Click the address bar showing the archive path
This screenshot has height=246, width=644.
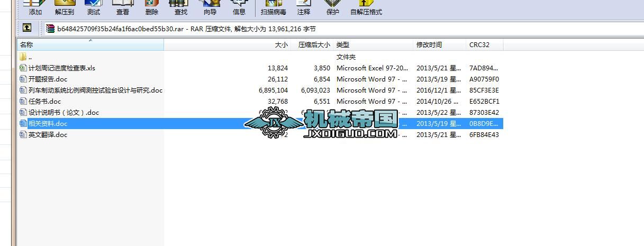(344, 29)
